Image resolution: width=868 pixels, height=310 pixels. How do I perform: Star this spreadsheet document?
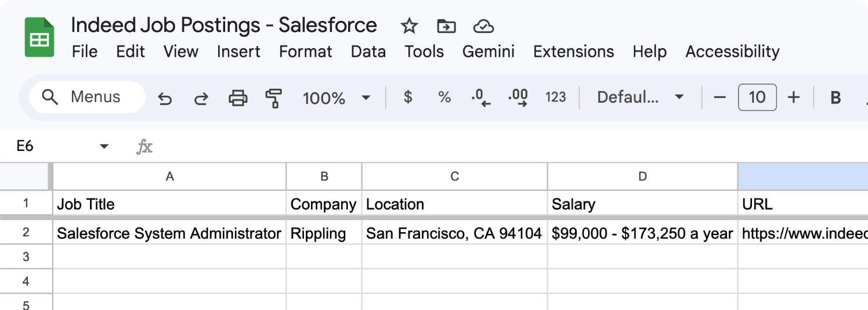pyautogui.click(x=409, y=26)
